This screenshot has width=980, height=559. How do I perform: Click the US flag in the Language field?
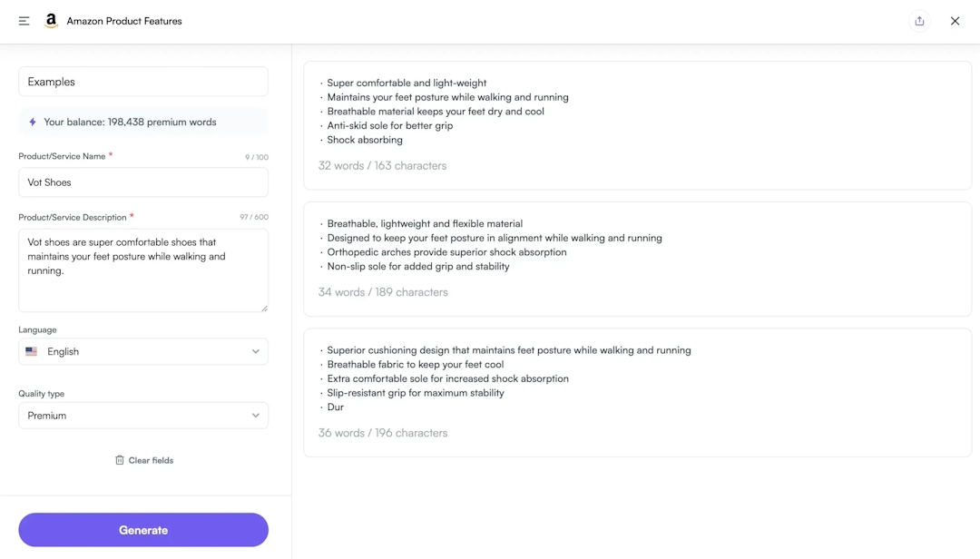[x=32, y=351]
